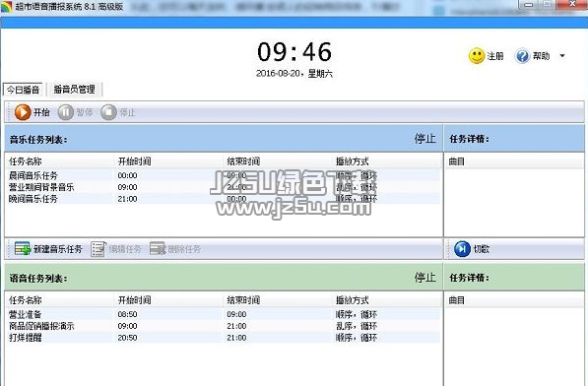Select the 打烊提醒 row
The width and height of the screenshot is (588, 386).
point(223,338)
